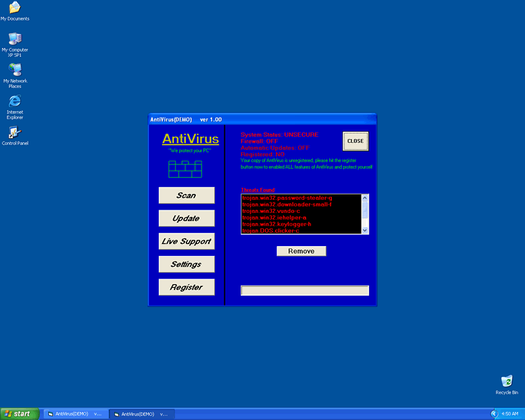Open the My Documents desktop icon
This screenshot has height=420, width=525.
[x=15, y=9]
